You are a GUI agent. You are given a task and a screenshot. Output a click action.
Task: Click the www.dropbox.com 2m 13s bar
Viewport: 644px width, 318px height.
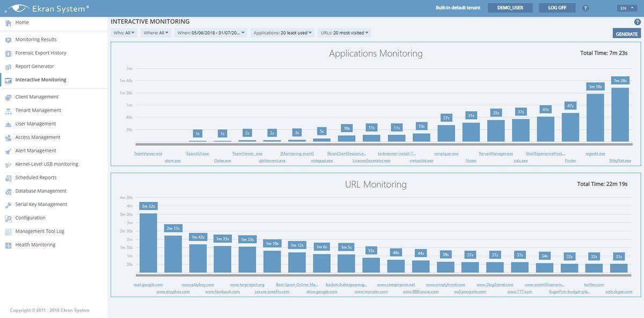pos(173,254)
